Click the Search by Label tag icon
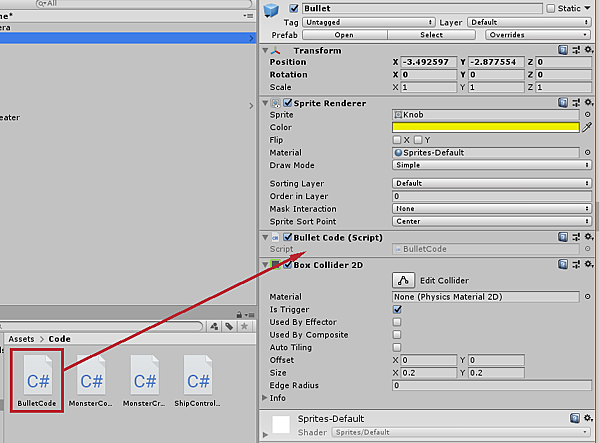Viewport: 600px width, 443px height. tap(229, 326)
